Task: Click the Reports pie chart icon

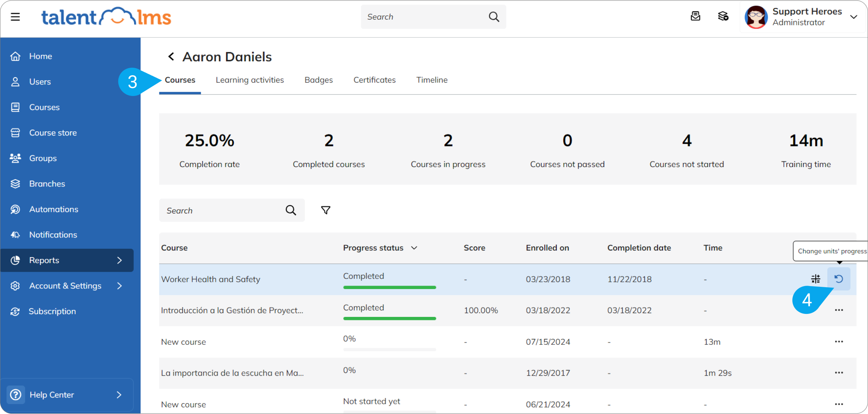Action: [x=15, y=260]
